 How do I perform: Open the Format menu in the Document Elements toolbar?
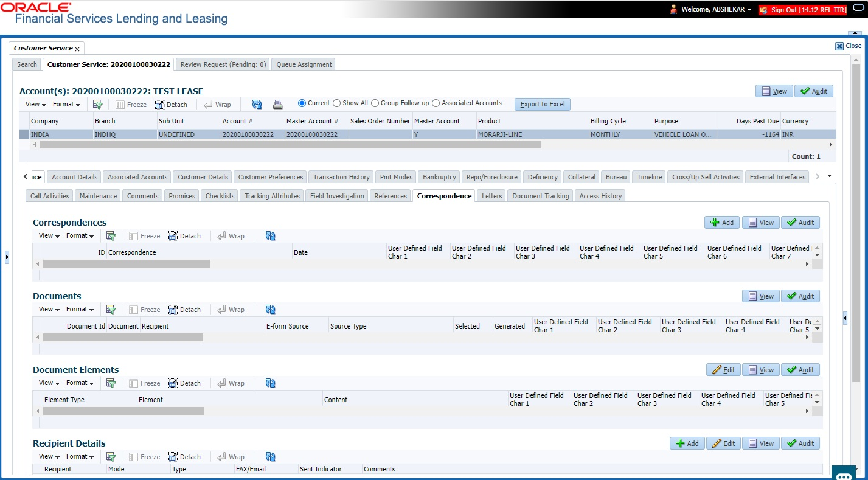pyautogui.click(x=80, y=383)
